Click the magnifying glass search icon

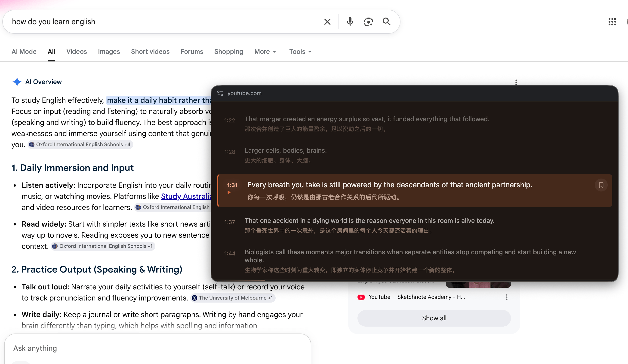(387, 22)
